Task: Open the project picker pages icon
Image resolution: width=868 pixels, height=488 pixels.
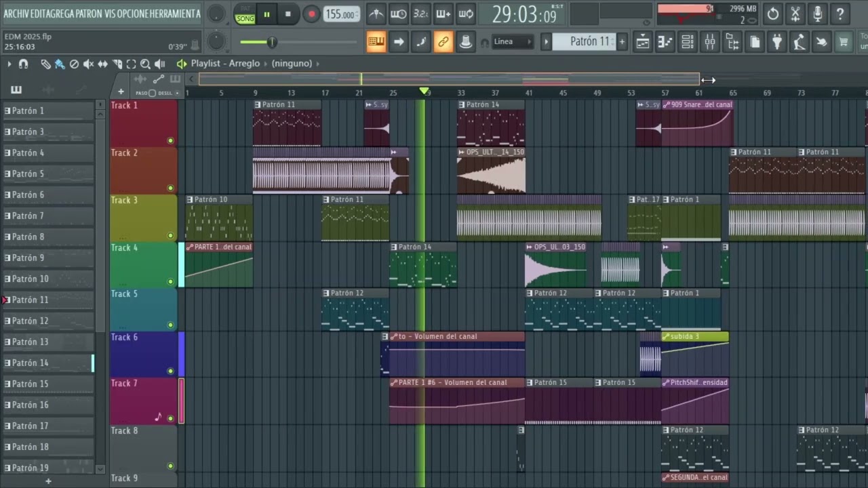Action: [x=755, y=42]
